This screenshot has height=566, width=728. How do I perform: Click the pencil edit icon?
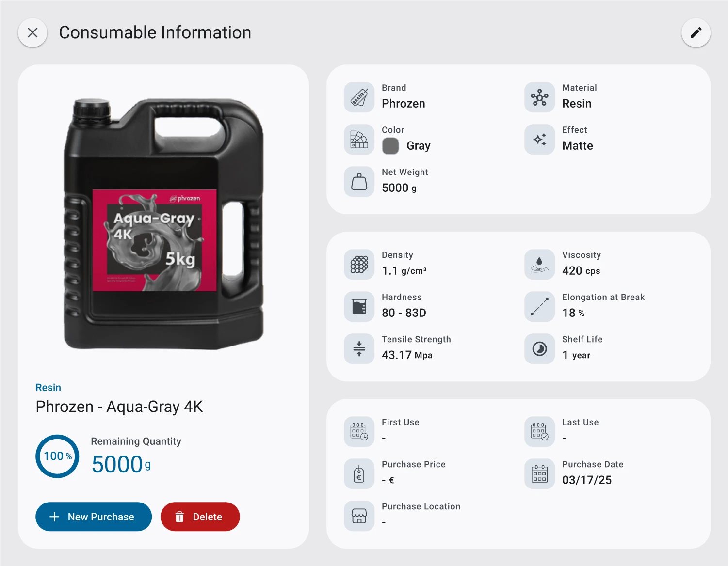click(x=696, y=33)
